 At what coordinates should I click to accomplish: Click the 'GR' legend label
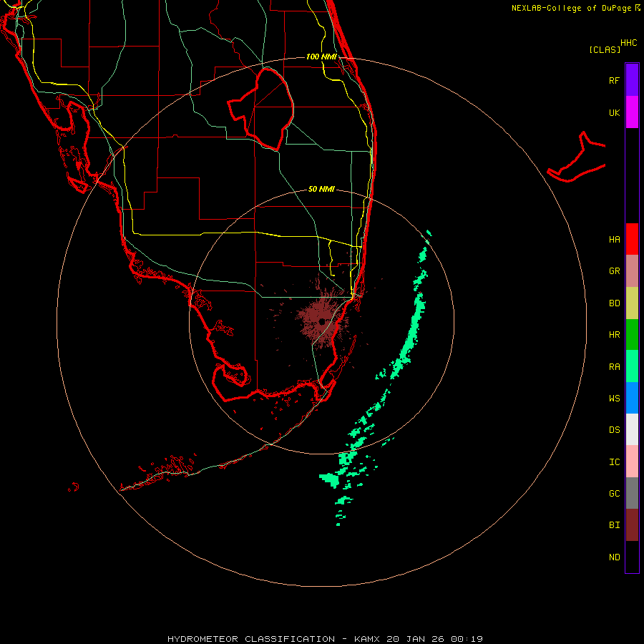click(614, 271)
